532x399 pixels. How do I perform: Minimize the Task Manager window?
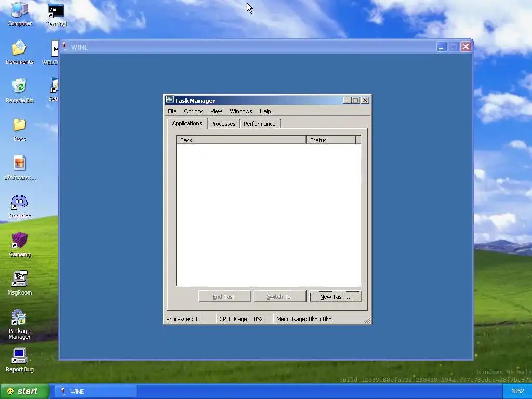click(x=347, y=100)
